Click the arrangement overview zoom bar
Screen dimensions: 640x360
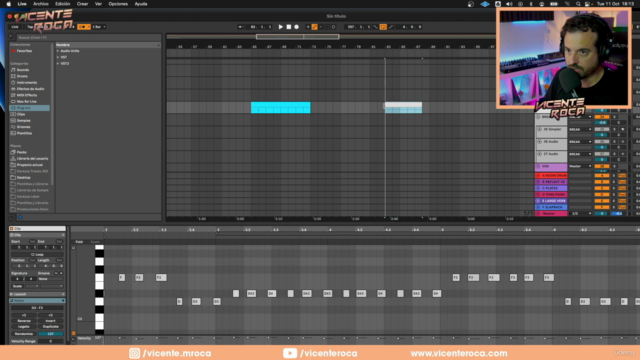pyautogui.click(x=298, y=37)
